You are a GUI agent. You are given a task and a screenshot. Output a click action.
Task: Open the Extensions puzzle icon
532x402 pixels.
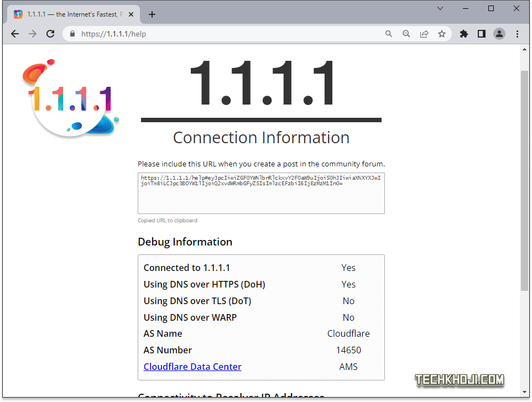[464, 34]
